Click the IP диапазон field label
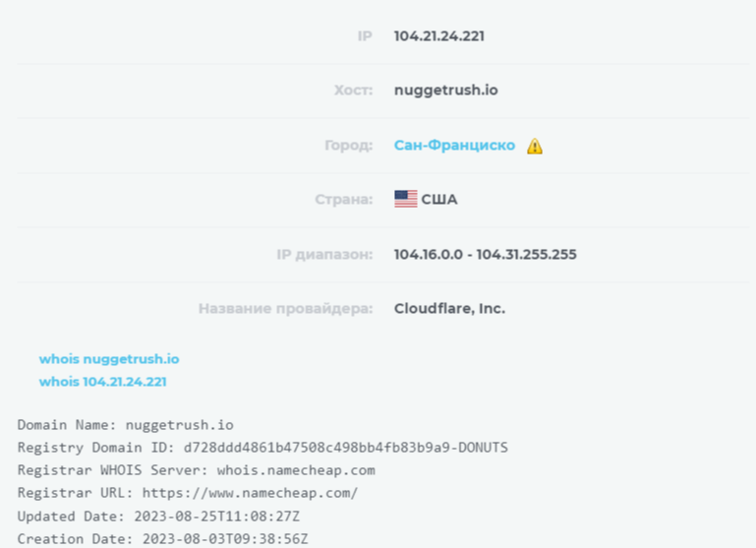 [324, 255]
